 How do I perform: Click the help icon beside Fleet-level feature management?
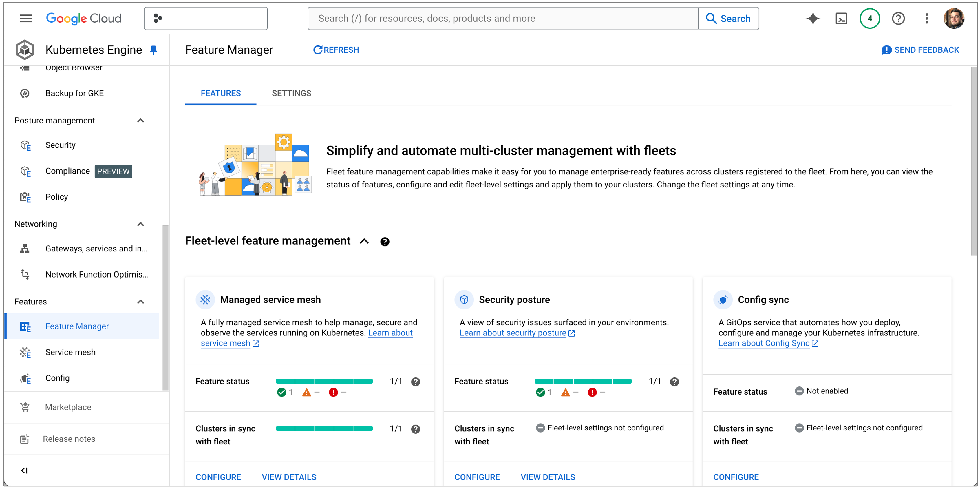tap(385, 242)
